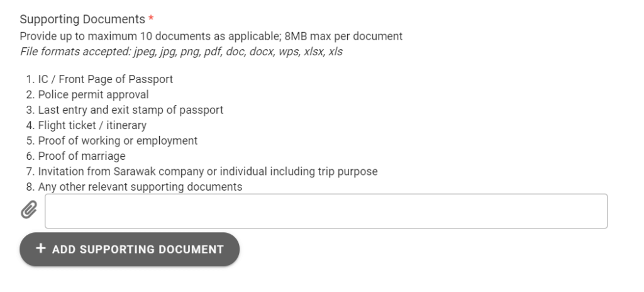Click the Proof of working or employment item
This screenshot has height=292, width=644.
coord(118,141)
